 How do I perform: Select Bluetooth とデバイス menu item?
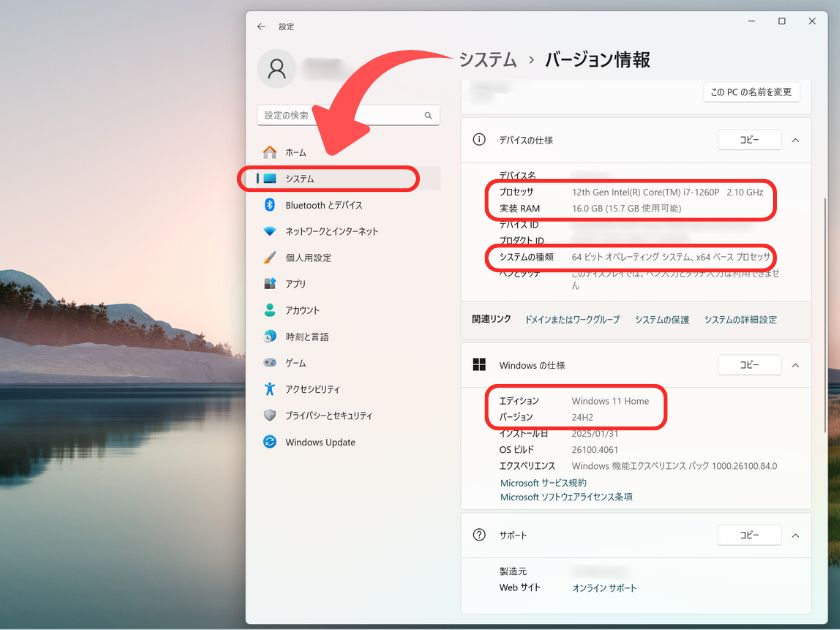pos(349,205)
